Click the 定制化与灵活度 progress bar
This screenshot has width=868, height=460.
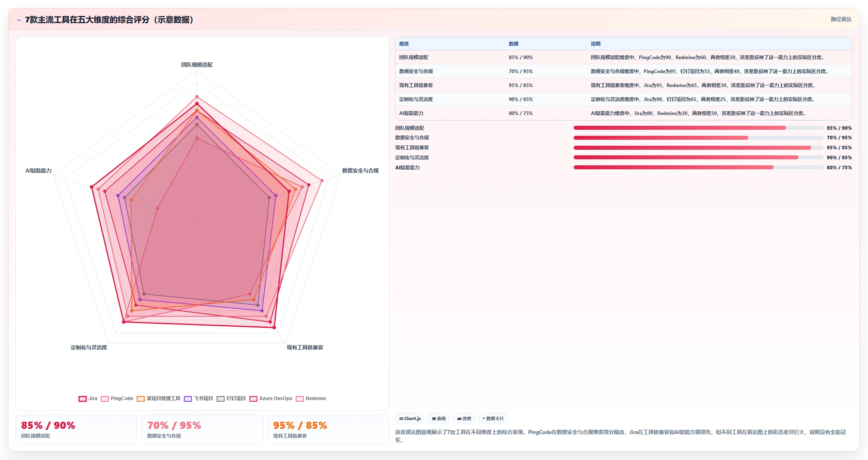click(698, 157)
